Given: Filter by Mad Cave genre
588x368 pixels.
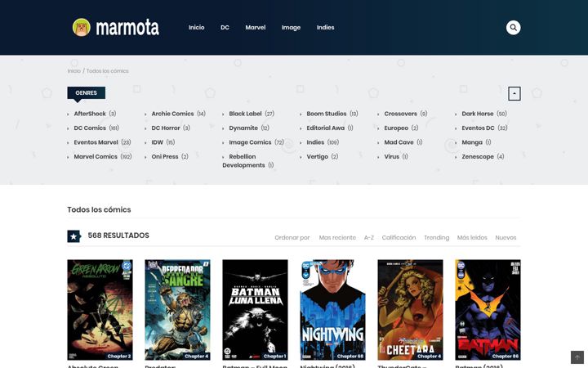Looking at the screenshot, I should [x=399, y=142].
